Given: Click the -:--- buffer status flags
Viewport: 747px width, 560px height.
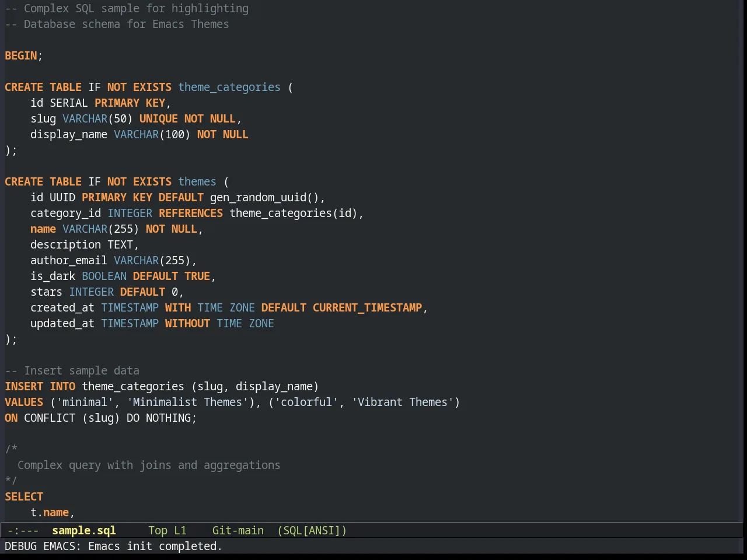Looking at the screenshot, I should tap(23, 530).
